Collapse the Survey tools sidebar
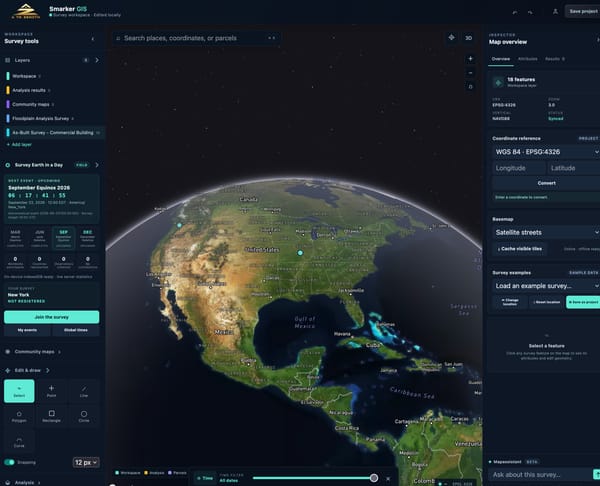 coord(93,39)
